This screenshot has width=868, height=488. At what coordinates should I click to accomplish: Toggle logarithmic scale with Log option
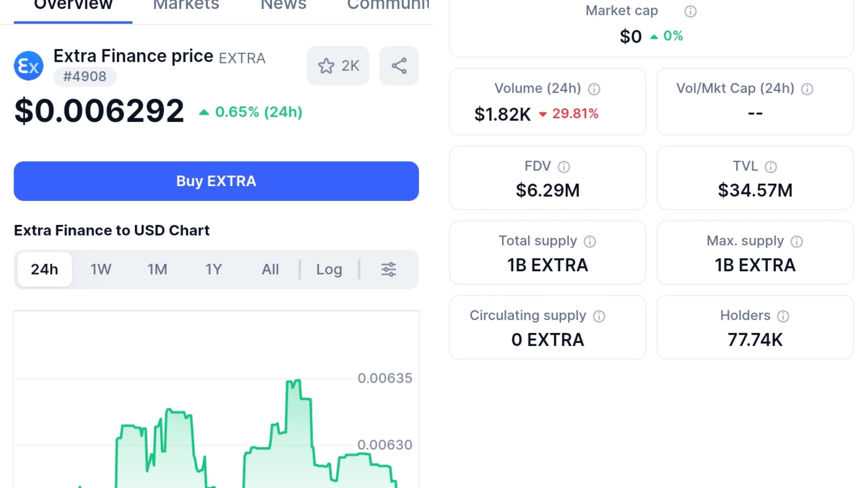coord(329,269)
